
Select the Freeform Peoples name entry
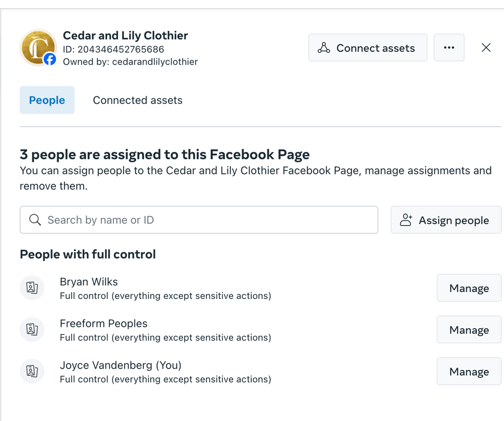coord(103,324)
